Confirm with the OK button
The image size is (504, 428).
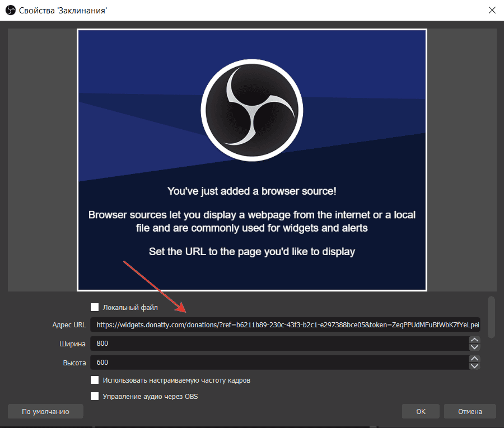point(421,411)
